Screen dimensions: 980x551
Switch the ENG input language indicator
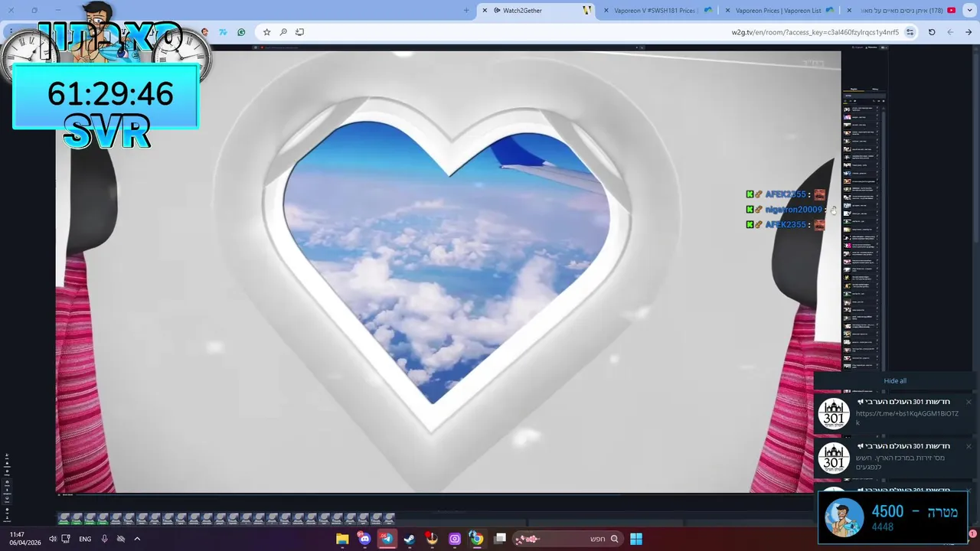point(85,539)
